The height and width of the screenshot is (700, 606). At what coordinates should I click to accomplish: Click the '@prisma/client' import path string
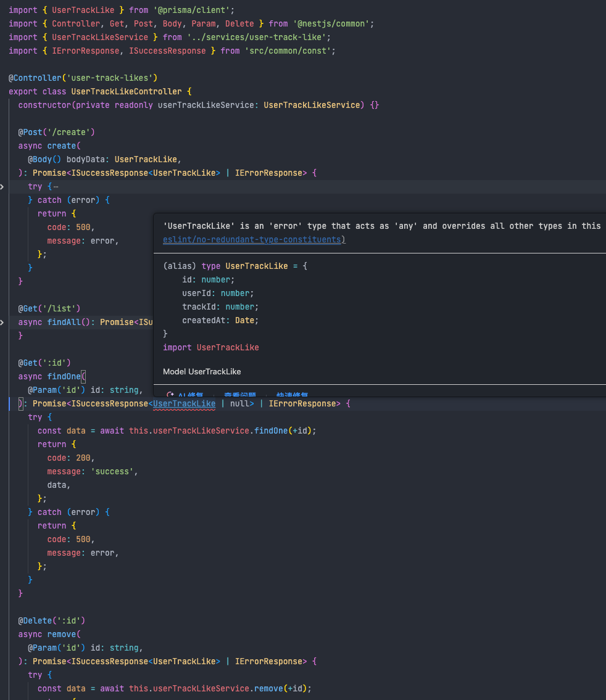pos(191,10)
